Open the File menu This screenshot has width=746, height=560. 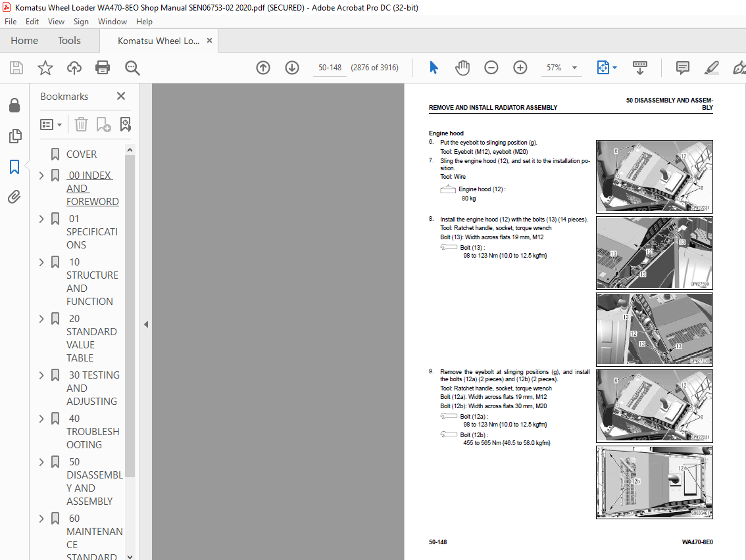click(x=11, y=22)
